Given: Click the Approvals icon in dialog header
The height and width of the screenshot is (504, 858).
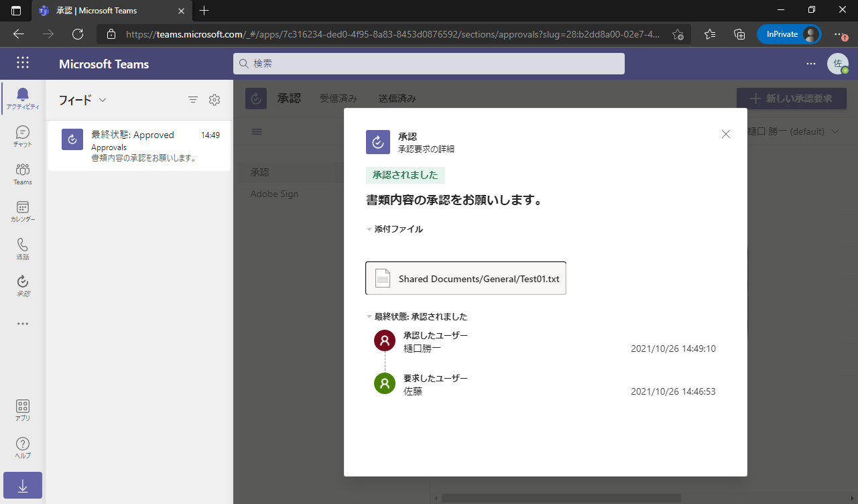Looking at the screenshot, I should pyautogui.click(x=378, y=142).
